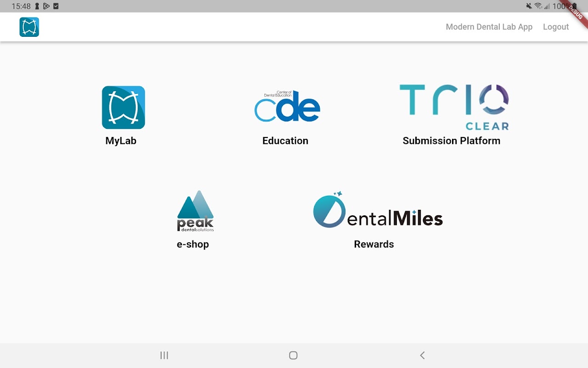Tap the Modern Dental logo in the header
This screenshot has width=588, height=368.
29,27
